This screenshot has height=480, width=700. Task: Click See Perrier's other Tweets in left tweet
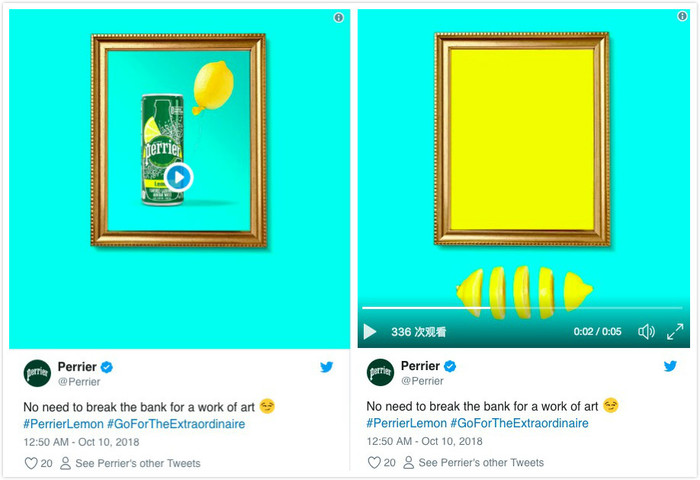pos(138,463)
